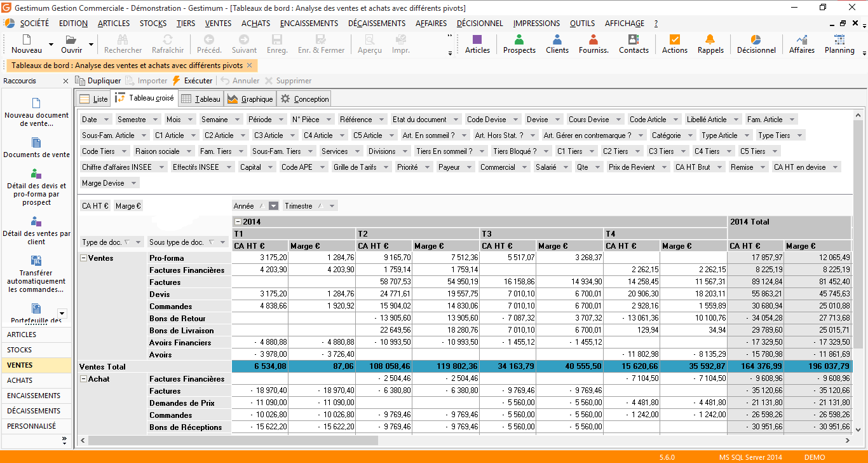
Task: Click the Suivant arrow icon
Action: point(244,39)
